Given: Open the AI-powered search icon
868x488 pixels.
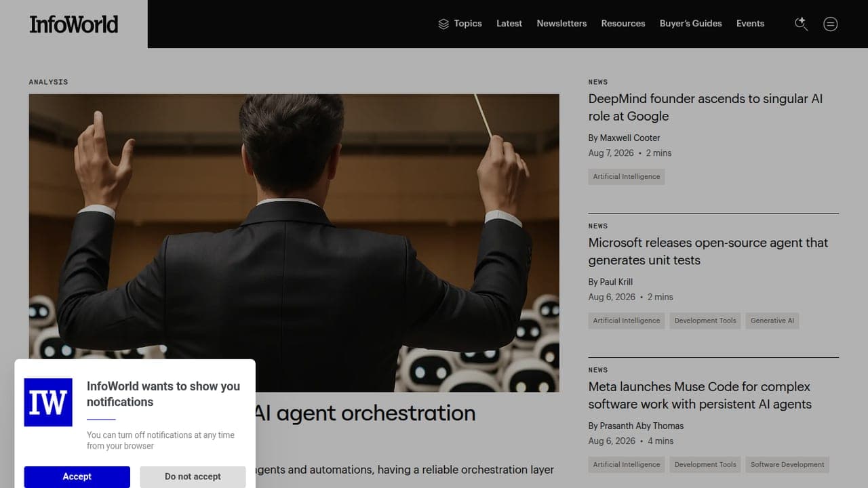Looking at the screenshot, I should (801, 24).
